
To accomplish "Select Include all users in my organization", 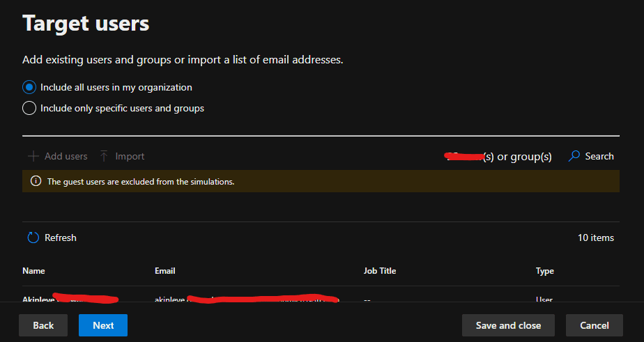I will [29, 88].
